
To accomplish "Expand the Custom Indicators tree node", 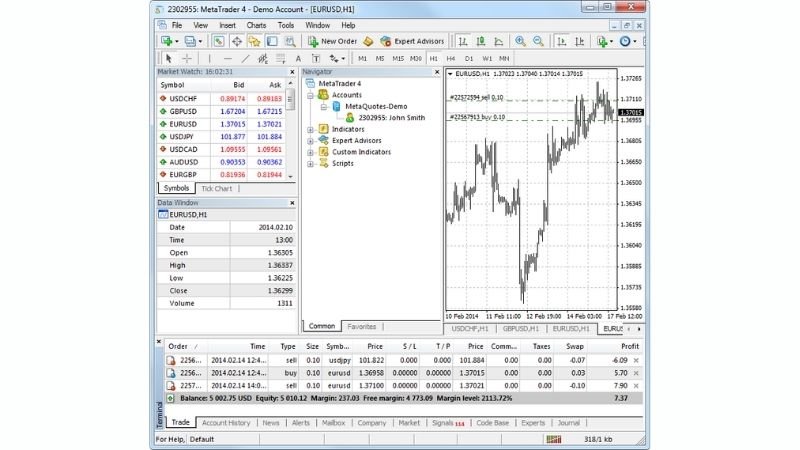I will pos(310,153).
